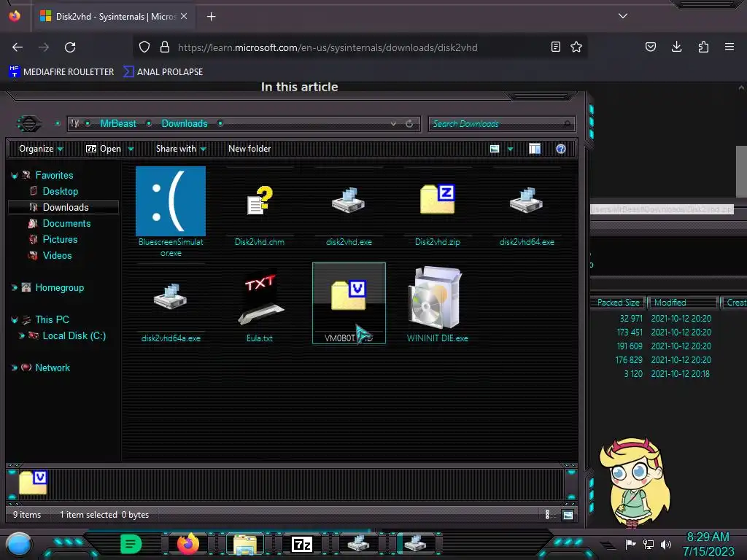Open File Explorer taskbar icon
Viewport: 747px width, 560px height.
[245, 544]
